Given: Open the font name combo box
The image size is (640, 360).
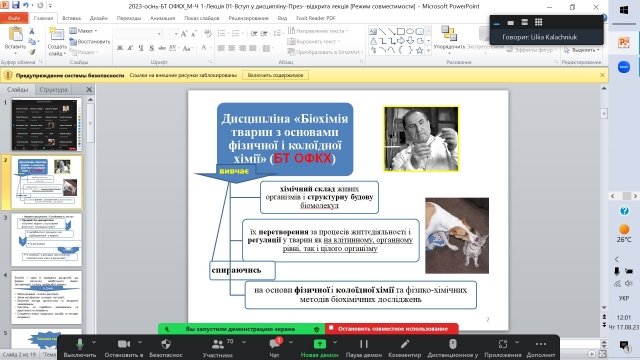Looking at the screenshot, I should (x=138, y=33).
